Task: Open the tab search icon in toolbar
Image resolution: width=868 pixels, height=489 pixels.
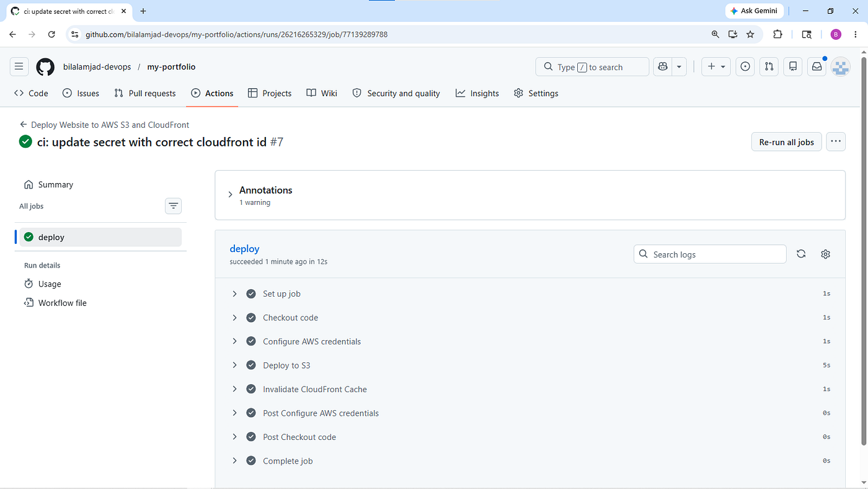Action: coord(807,35)
